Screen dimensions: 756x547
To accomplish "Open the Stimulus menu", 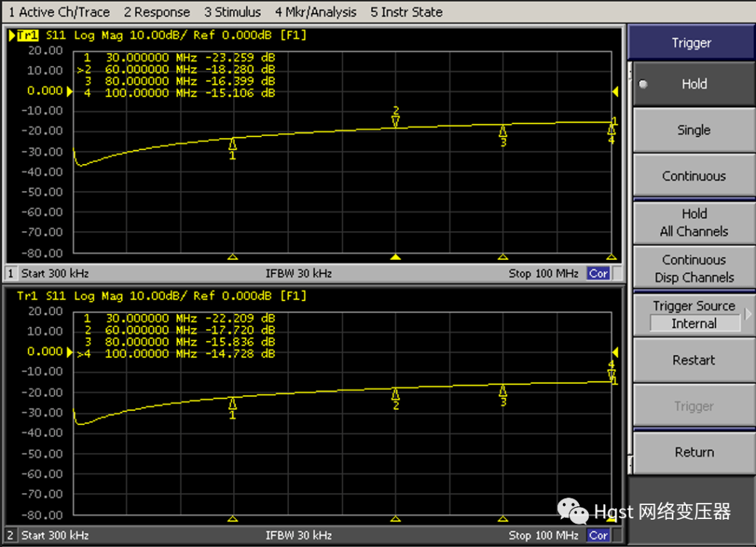I will pos(232,12).
